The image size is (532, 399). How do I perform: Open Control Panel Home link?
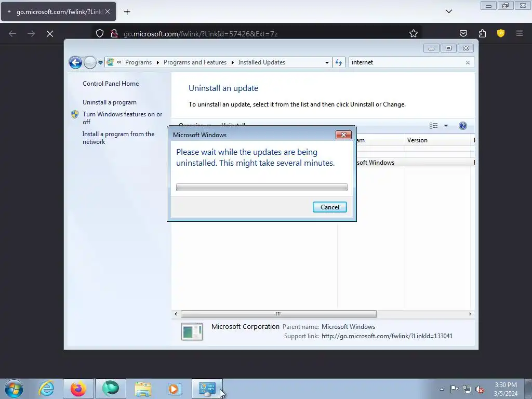click(111, 84)
